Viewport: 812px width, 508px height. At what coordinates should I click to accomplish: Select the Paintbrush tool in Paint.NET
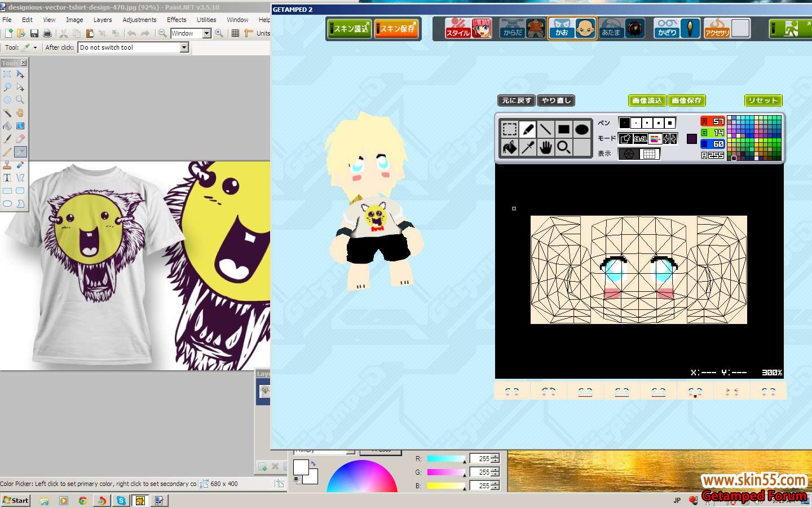[x=7, y=138]
